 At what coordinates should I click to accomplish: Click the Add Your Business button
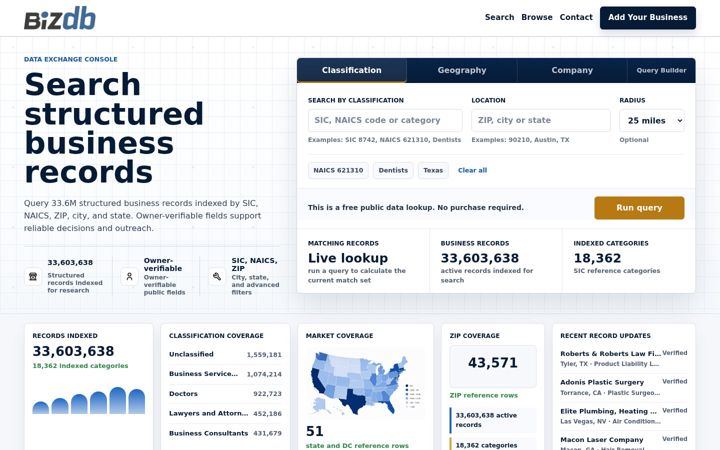648,17
